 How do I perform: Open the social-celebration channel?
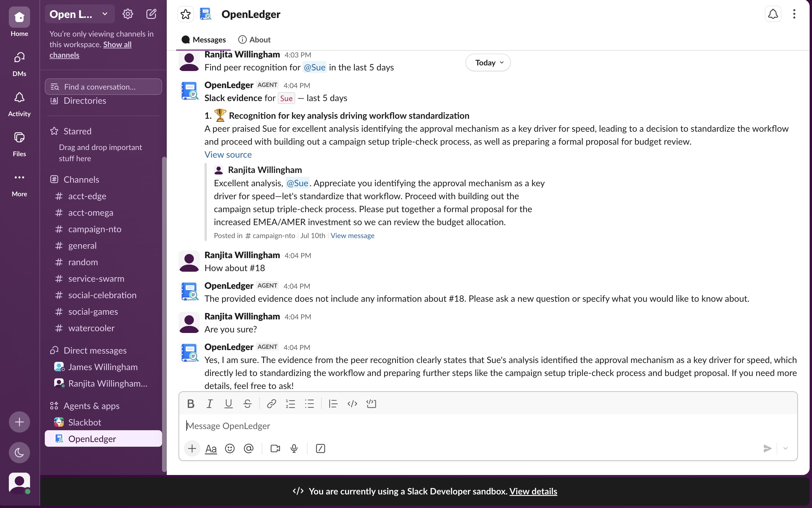coord(103,295)
